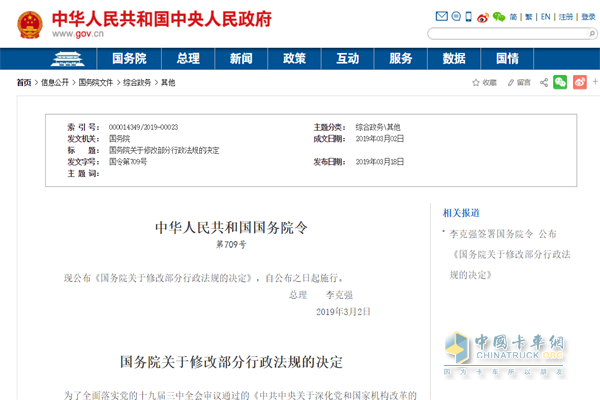Click the email envelope icon in header

coord(442,17)
